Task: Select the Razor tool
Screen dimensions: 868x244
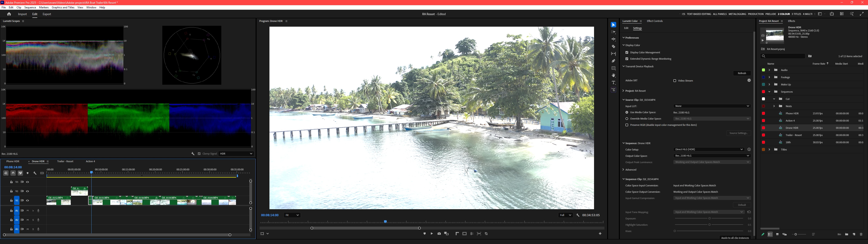Action: [x=613, y=47]
